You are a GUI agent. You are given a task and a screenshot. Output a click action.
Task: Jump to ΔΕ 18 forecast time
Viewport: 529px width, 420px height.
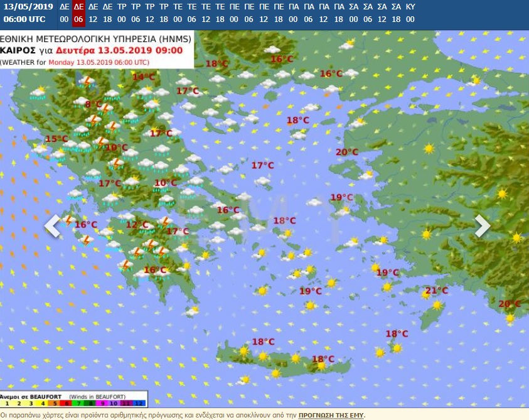107,13
